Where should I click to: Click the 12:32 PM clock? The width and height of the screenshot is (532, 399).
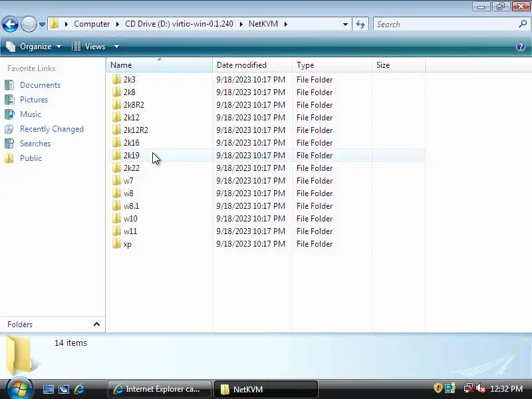506,389
